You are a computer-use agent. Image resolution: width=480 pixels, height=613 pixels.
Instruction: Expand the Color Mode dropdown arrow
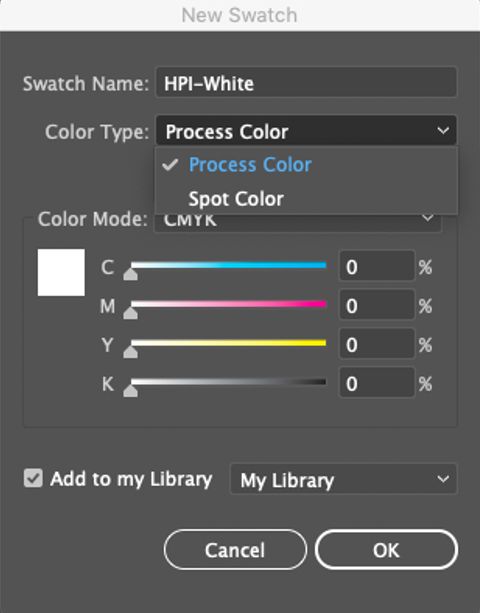tap(428, 218)
